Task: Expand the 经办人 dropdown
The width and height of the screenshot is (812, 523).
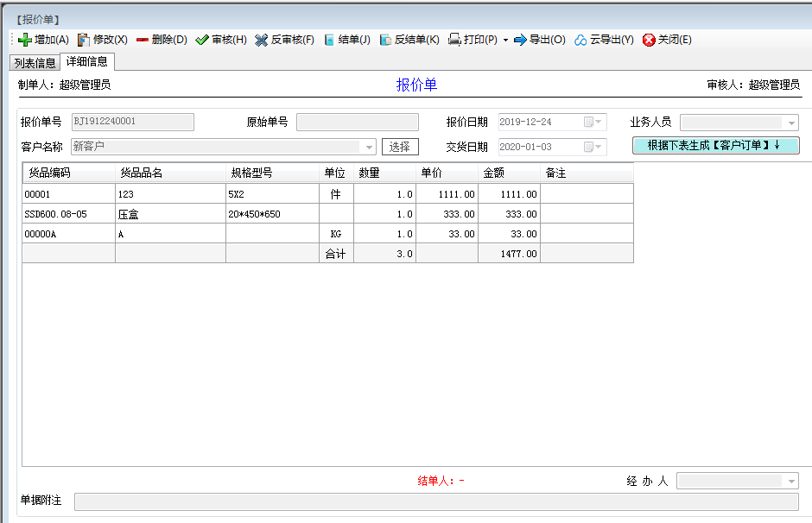Action: point(790,481)
